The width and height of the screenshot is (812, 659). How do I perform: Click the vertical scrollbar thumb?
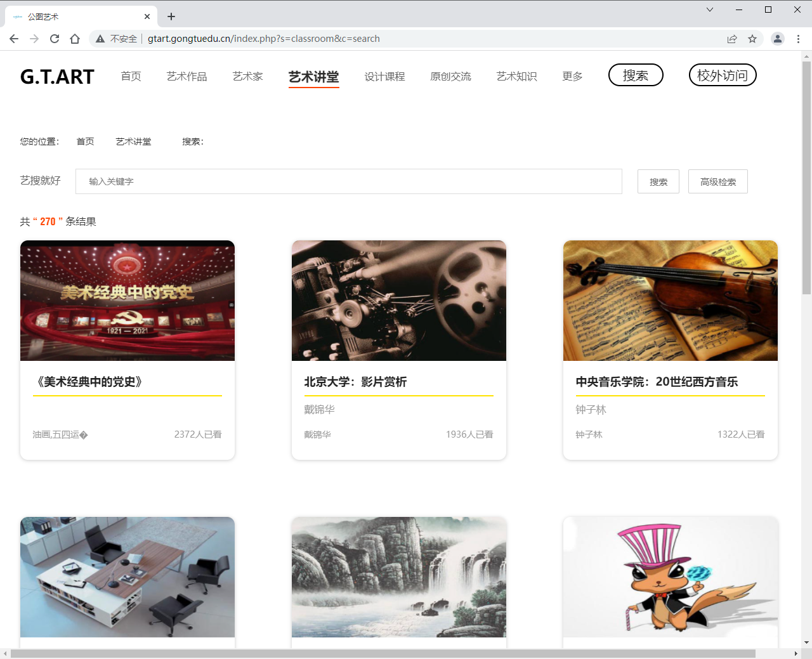pyautogui.click(x=806, y=178)
